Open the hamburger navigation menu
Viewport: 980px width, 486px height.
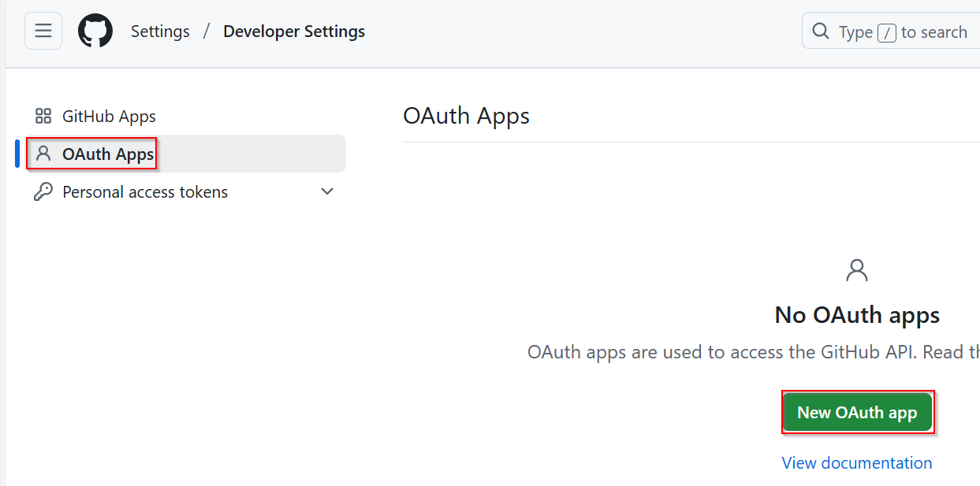coord(43,30)
